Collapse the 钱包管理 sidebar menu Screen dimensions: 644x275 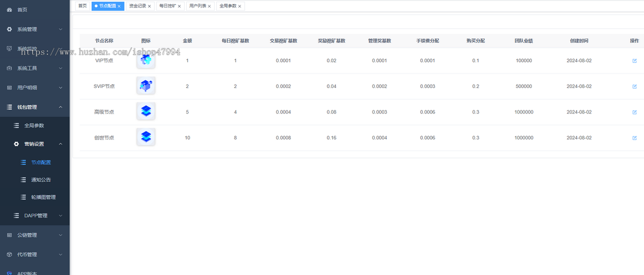(x=35, y=107)
